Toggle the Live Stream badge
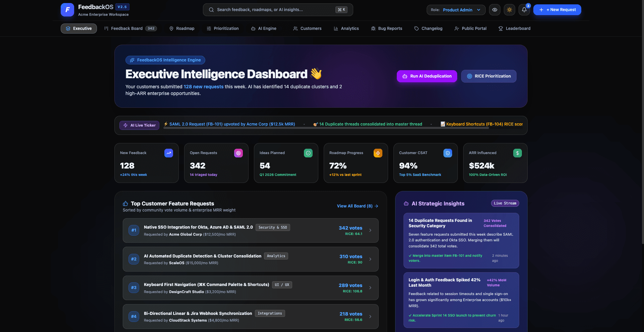This screenshot has width=644, height=332. pyautogui.click(x=505, y=203)
